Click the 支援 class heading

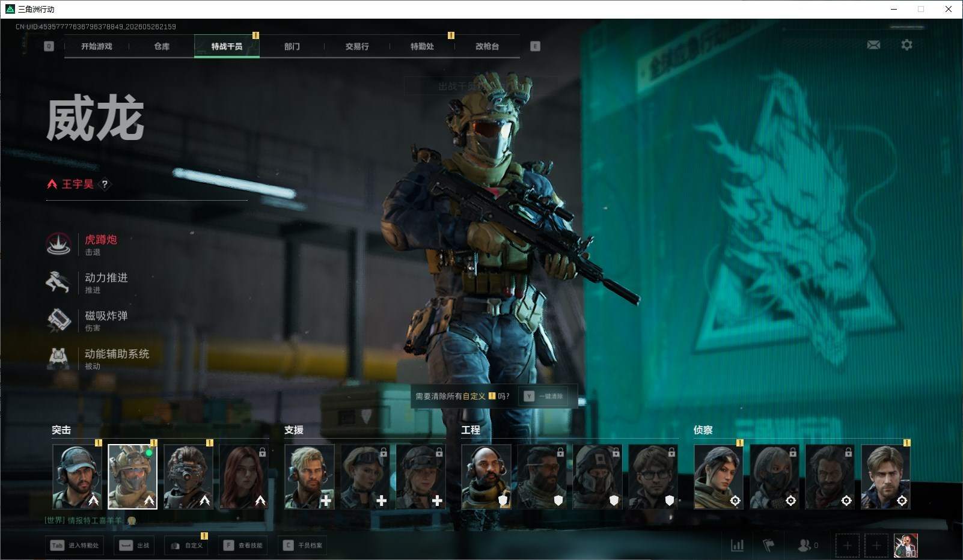point(294,430)
